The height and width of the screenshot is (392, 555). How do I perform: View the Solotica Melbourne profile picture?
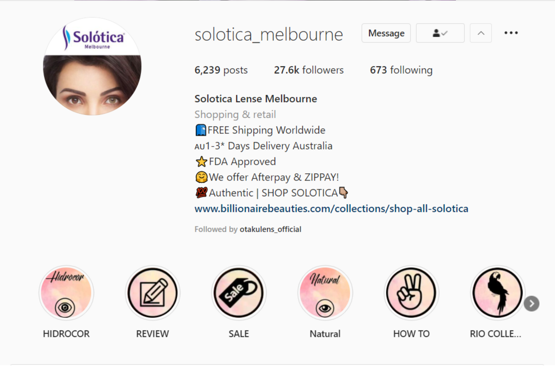[92, 66]
